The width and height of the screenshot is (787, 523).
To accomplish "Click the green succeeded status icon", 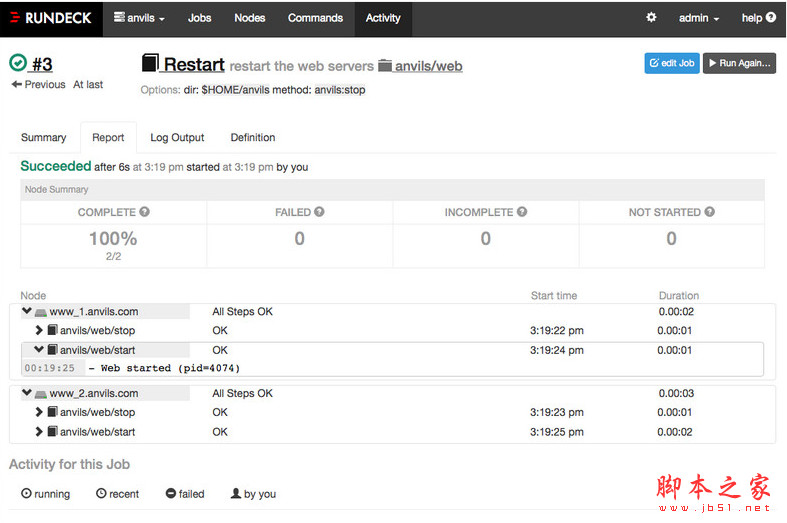I will 18,63.
